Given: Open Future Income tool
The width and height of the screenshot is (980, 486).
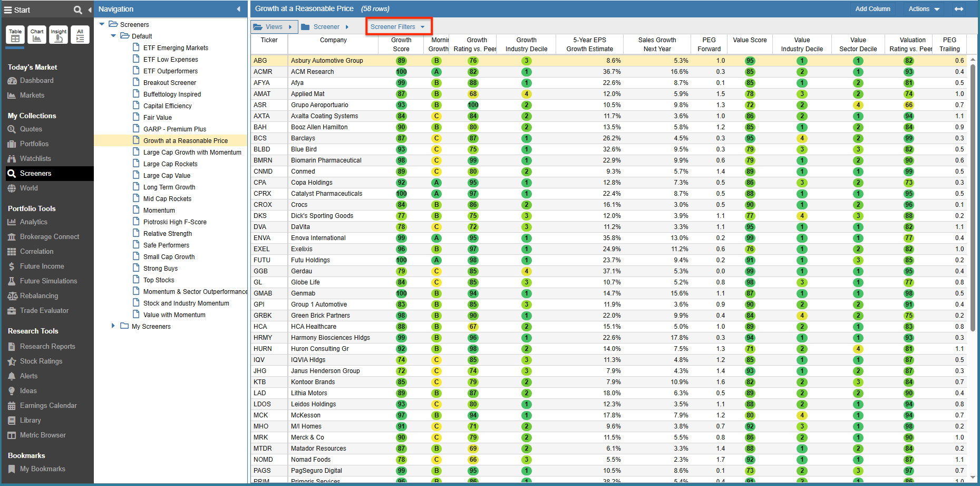Looking at the screenshot, I should (42, 266).
